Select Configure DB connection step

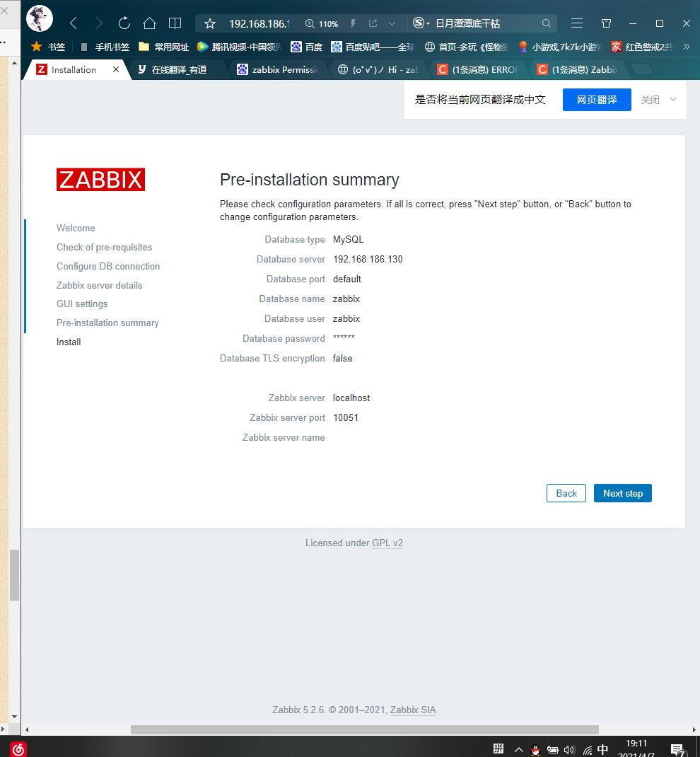coord(108,266)
